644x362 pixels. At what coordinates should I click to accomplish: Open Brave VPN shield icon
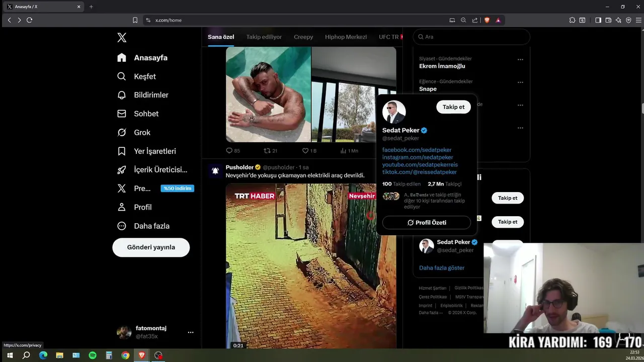pos(628,20)
